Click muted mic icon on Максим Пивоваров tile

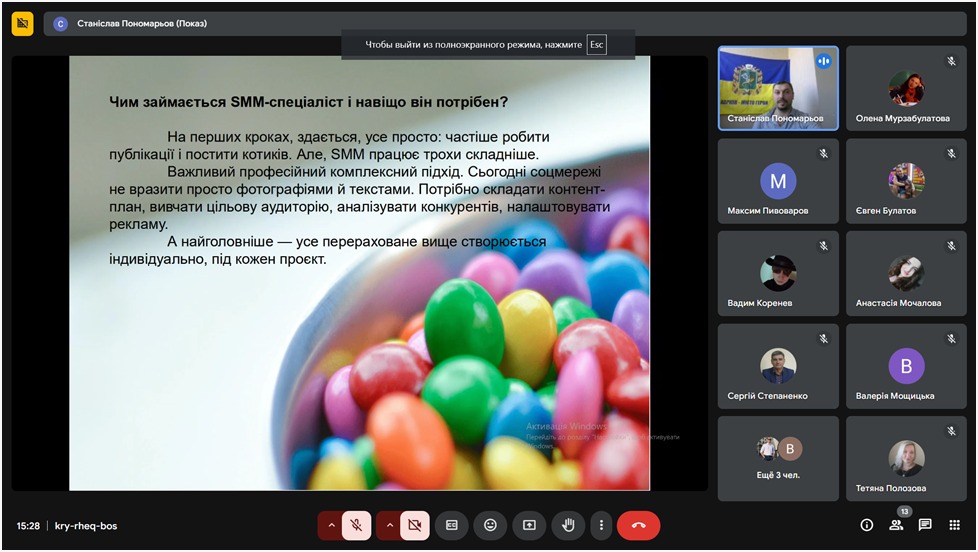coord(823,153)
